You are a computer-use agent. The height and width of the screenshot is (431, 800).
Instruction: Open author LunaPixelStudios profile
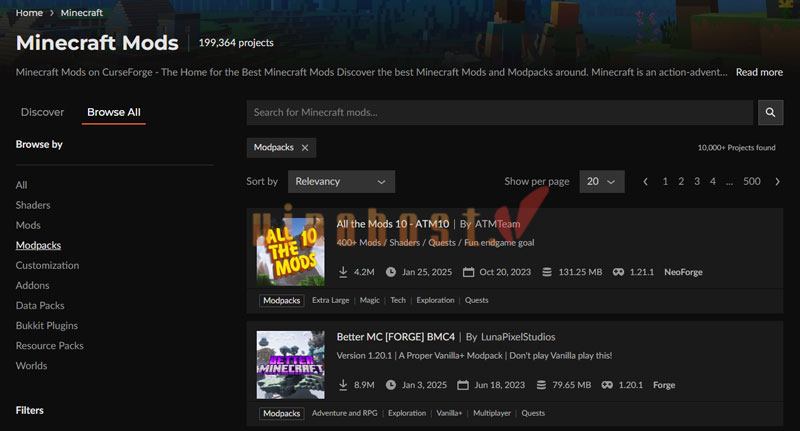click(x=518, y=337)
